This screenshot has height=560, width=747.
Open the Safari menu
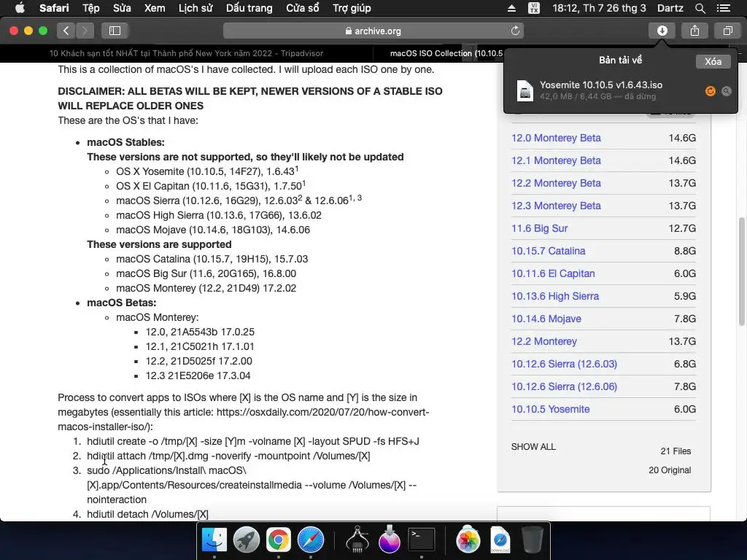[x=54, y=8]
